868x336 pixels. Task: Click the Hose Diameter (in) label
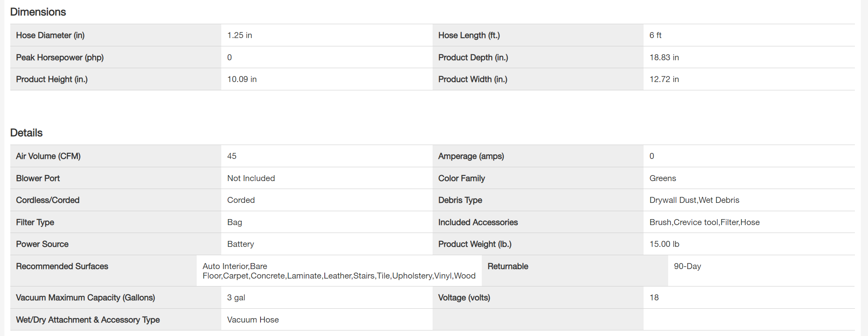point(50,35)
